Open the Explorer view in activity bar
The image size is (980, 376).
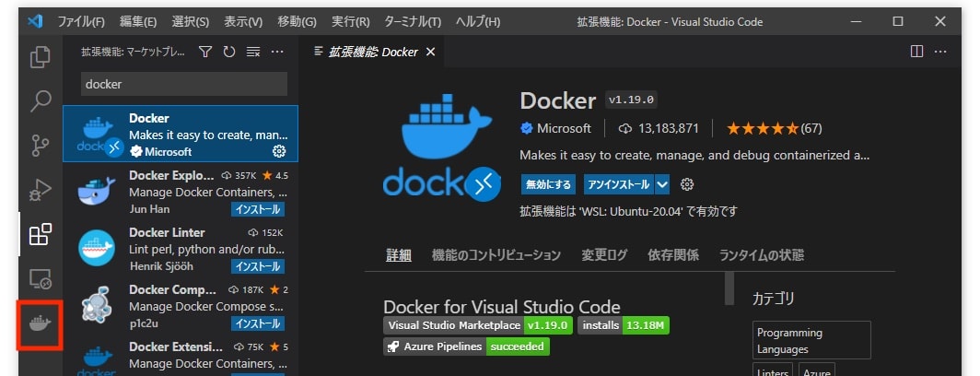[41, 57]
